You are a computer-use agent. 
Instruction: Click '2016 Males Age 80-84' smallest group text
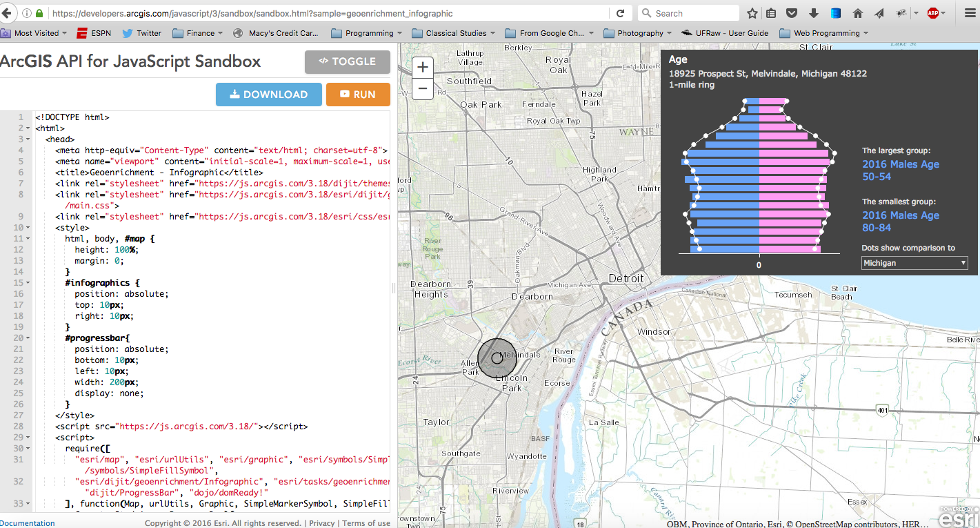tap(901, 222)
